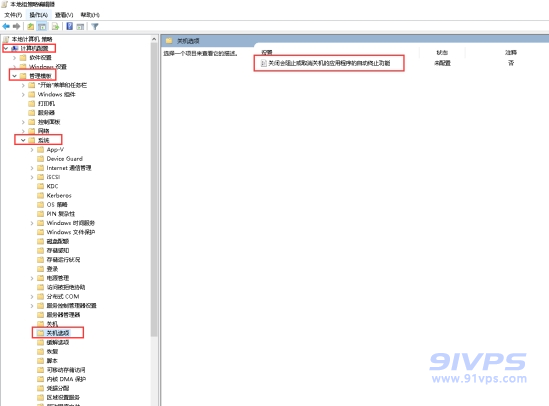Toggle the Show/Hide Console Tree icon

42,26
